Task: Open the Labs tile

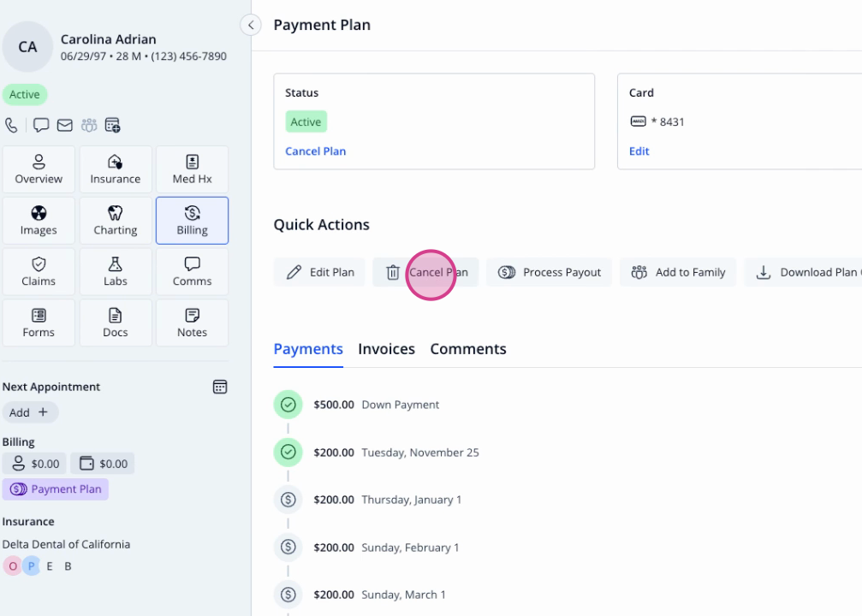Action: point(116,271)
